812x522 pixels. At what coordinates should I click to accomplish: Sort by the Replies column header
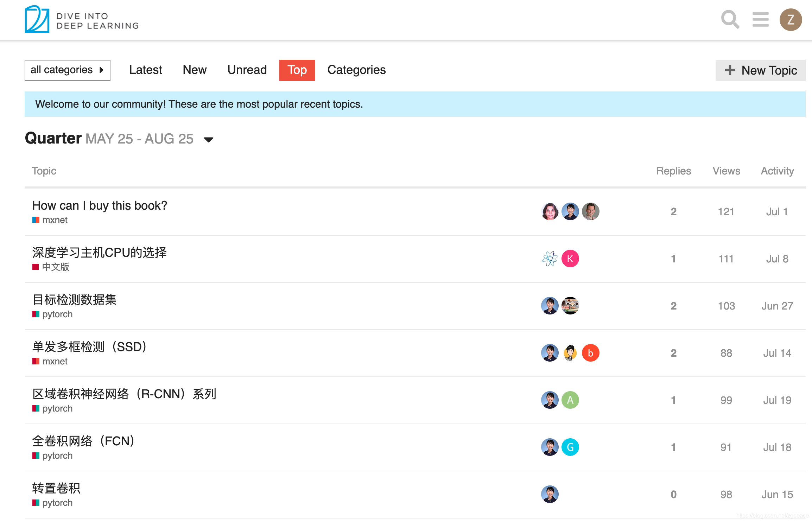(x=673, y=171)
